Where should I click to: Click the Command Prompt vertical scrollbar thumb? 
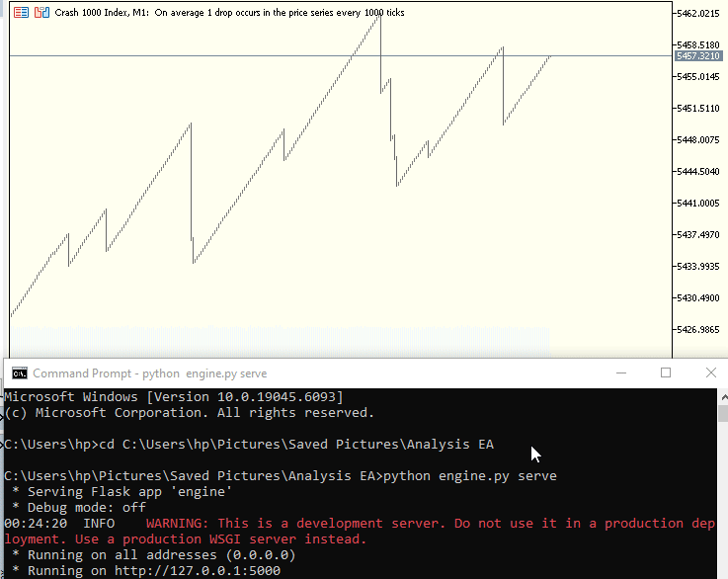(x=723, y=413)
